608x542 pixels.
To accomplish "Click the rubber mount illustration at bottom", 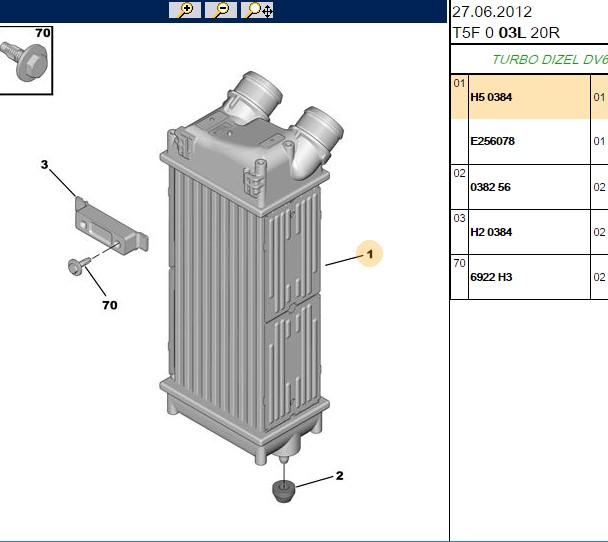I will coord(284,491).
